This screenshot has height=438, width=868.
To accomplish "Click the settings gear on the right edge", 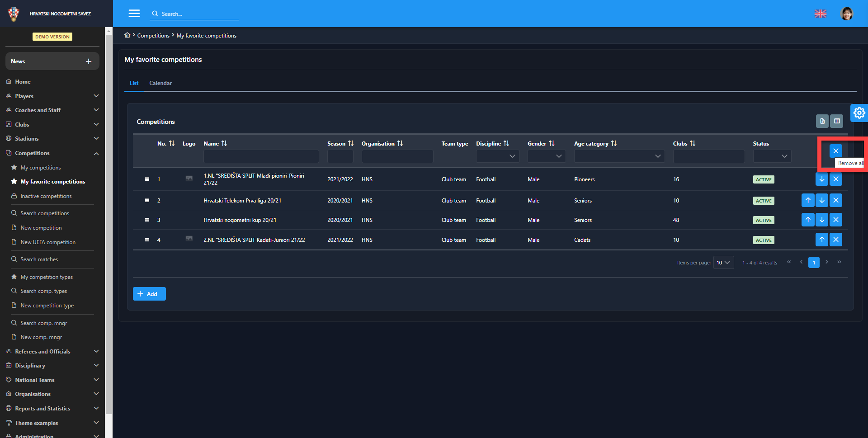I will [859, 113].
